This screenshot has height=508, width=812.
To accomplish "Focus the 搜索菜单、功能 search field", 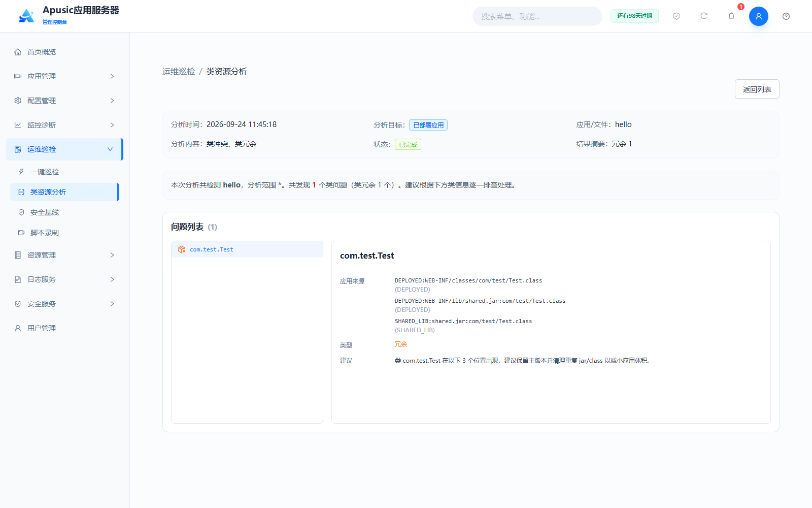I will tap(537, 16).
